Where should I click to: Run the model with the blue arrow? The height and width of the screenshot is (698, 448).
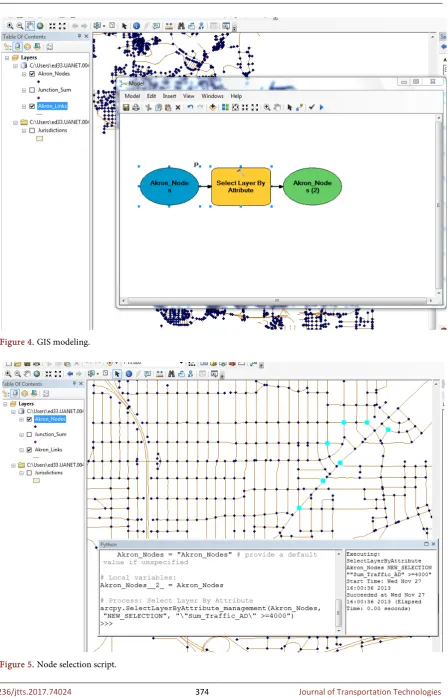[x=322, y=107]
